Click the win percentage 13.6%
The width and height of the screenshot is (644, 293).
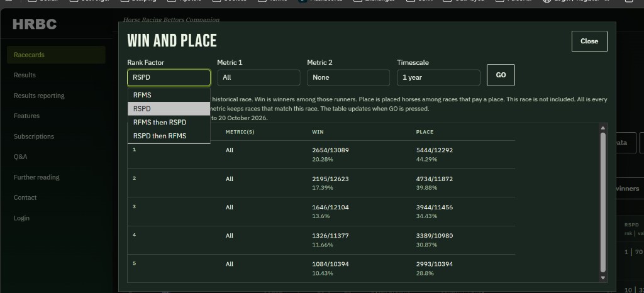pyautogui.click(x=321, y=216)
